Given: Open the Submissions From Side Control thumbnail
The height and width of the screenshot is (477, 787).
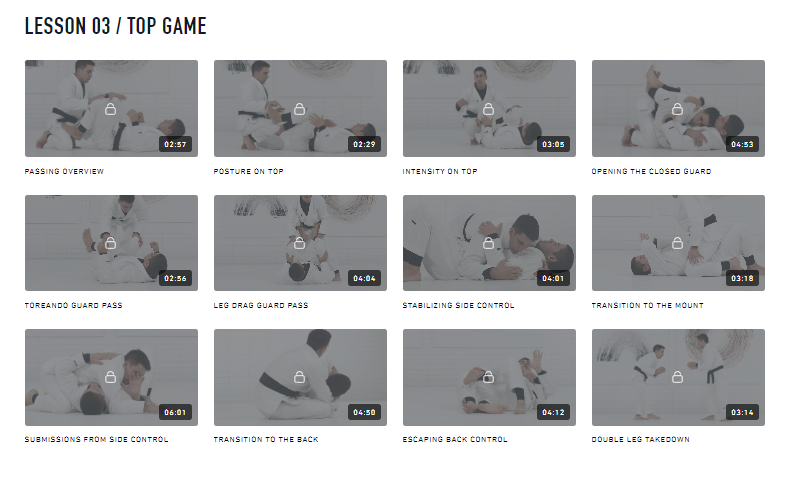Looking at the screenshot, I should (111, 378).
